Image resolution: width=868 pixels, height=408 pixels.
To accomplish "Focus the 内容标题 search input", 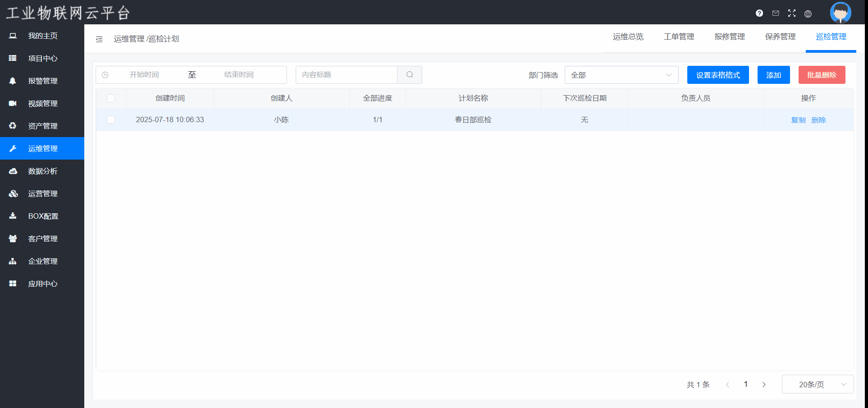I will [x=346, y=75].
